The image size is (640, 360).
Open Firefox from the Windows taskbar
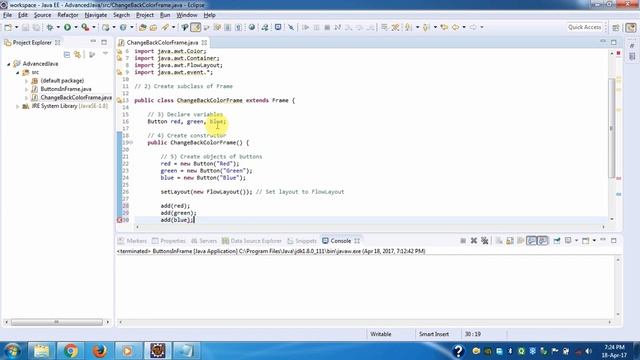pos(99,351)
